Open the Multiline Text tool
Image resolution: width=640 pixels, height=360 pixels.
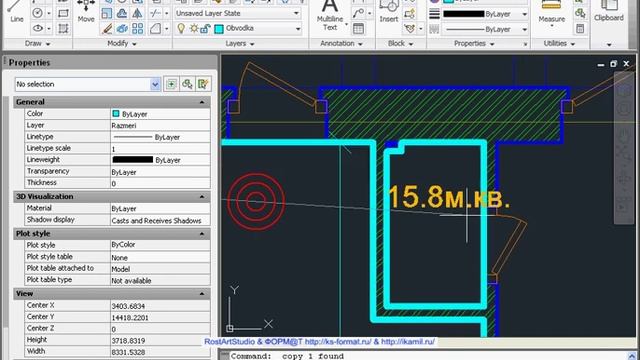pyautogui.click(x=330, y=16)
